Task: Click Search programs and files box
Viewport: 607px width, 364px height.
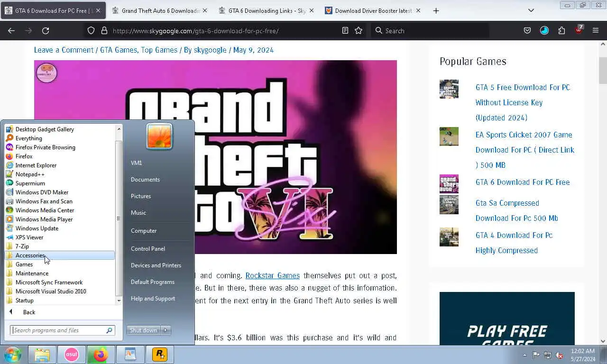Action: (62, 330)
